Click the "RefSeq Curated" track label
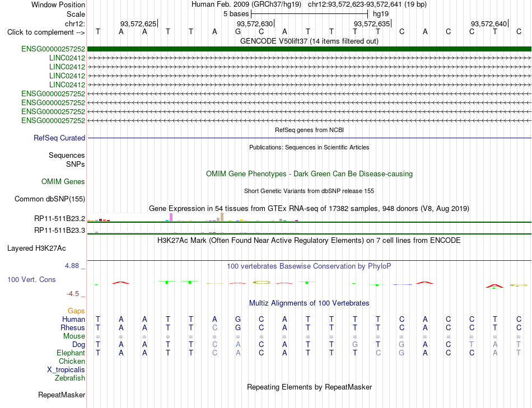The height and width of the screenshot is (408, 532). coord(59,138)
